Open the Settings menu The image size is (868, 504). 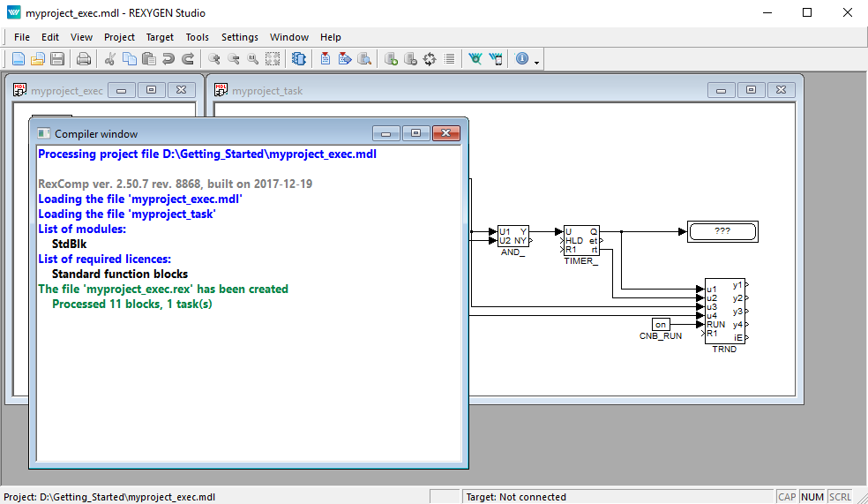click(x=240, y=37)
